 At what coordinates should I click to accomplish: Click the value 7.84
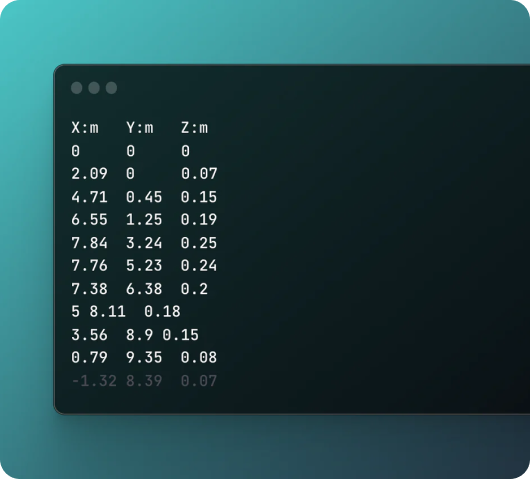pos(89,243)
